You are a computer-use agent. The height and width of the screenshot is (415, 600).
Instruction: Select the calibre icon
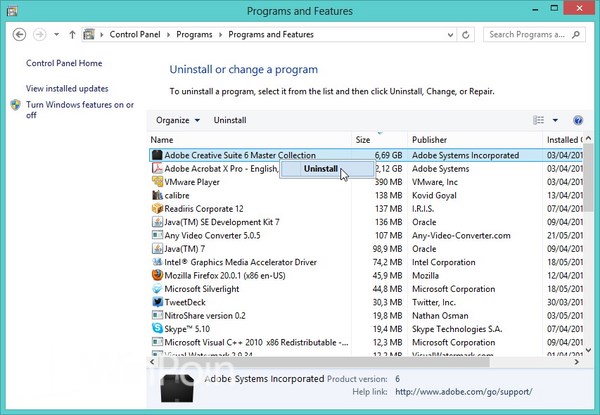pos(157,195)
